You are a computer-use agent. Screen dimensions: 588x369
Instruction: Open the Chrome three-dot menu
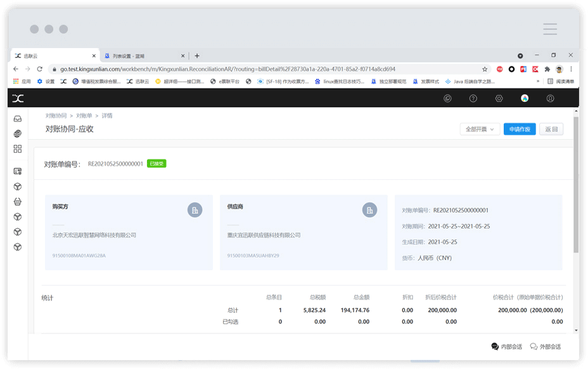[x=571, y=69]
